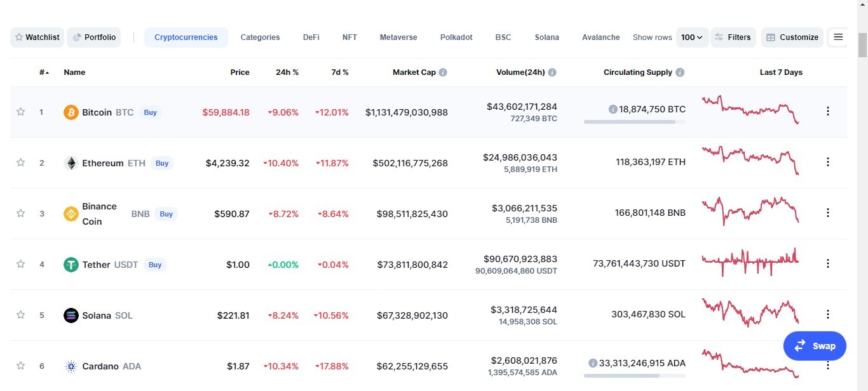Star Bitcoin to add to watchlist
The width and height of the screenshot is (868, 391).
click(x=20, y=112)
